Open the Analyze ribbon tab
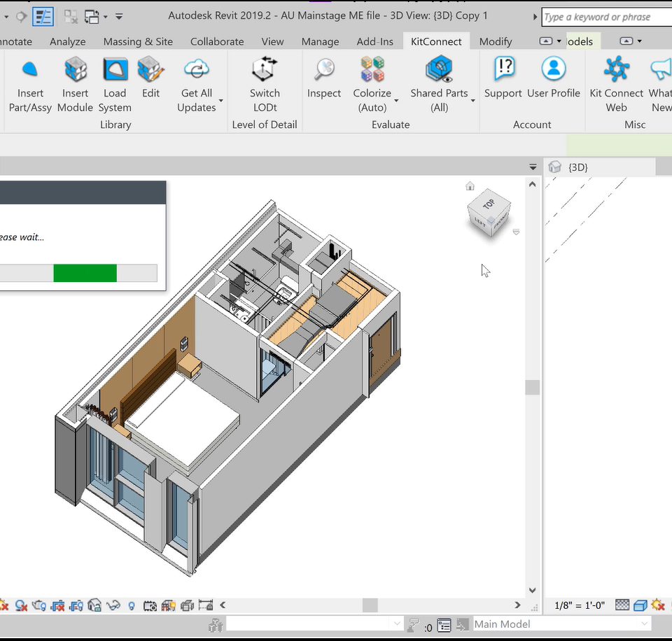 (68, 41)
